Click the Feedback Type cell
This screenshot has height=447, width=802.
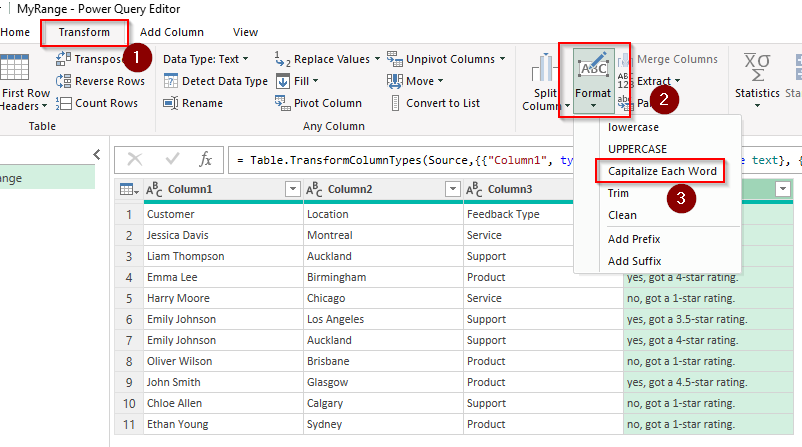pos(519,214)
